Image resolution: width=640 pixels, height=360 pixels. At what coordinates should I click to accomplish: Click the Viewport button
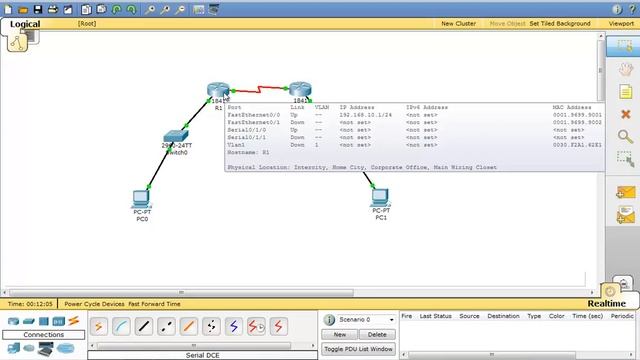pyautogui.click(x=621, y=24)
